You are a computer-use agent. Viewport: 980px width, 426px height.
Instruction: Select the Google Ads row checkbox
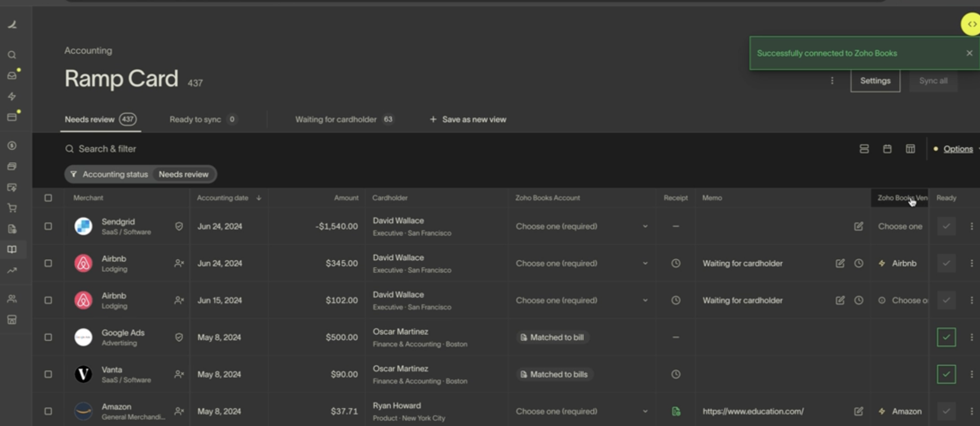click(48, 337)
